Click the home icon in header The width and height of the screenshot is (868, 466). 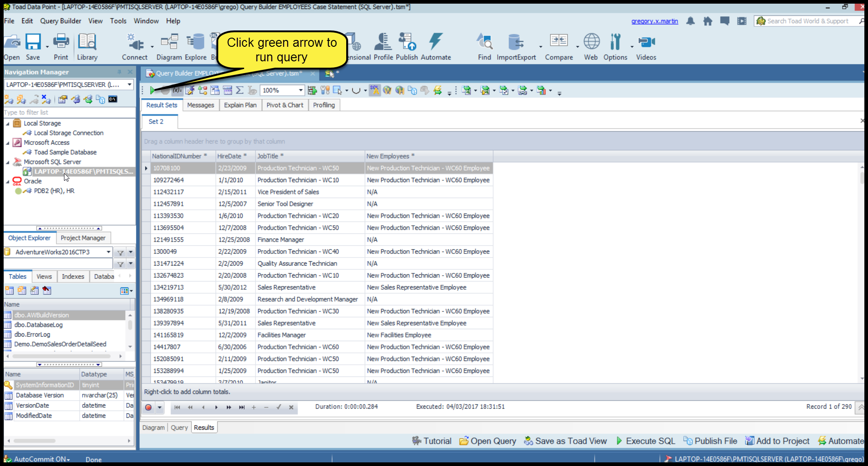(708, 21)
